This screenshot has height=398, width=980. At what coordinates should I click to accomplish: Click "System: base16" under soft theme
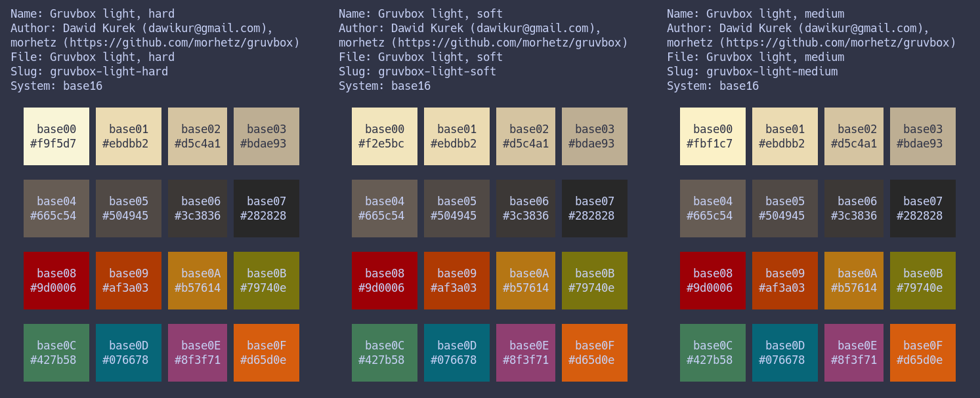click(x=385, y=86)
